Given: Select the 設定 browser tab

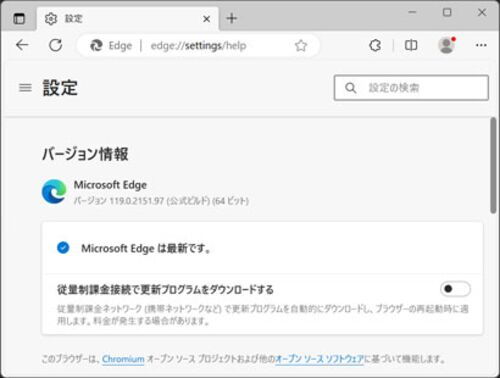Looking at the screenshot, I should (128, 19).
